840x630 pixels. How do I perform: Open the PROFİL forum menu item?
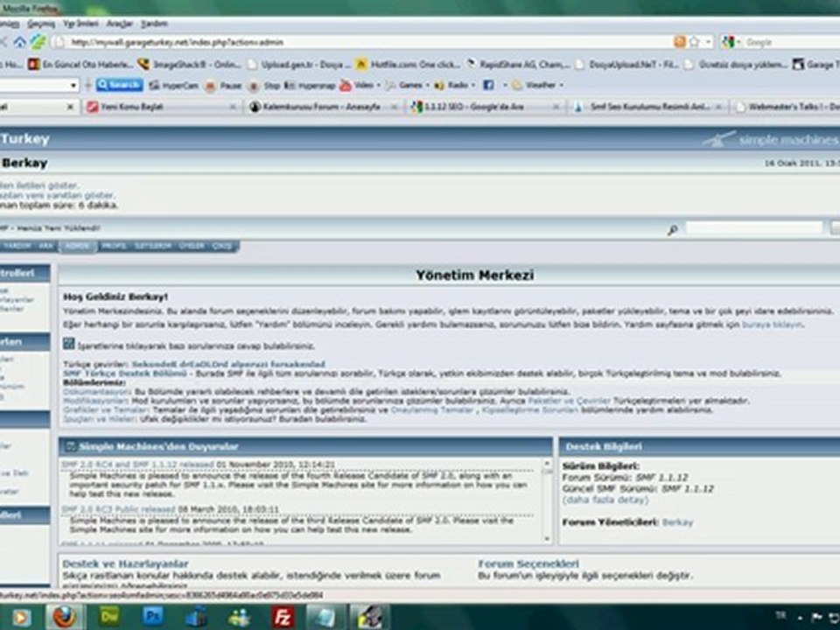pyautogui.click(x=114, y=246)
